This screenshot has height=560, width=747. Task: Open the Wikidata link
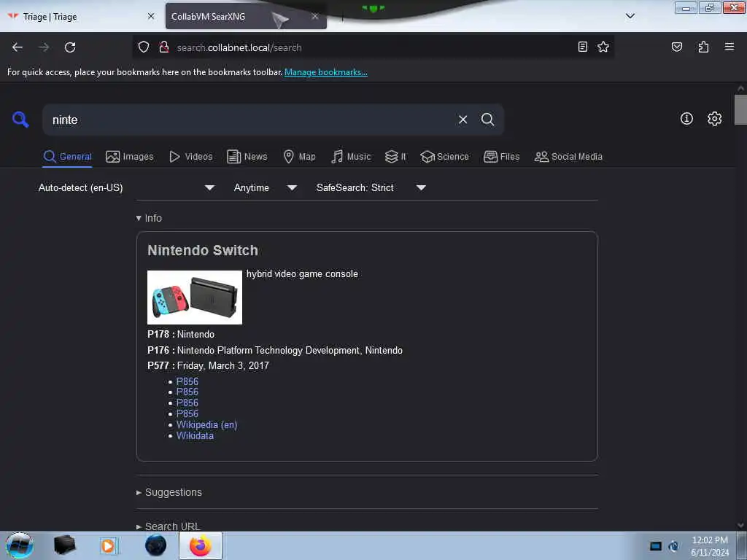[195, 436]
